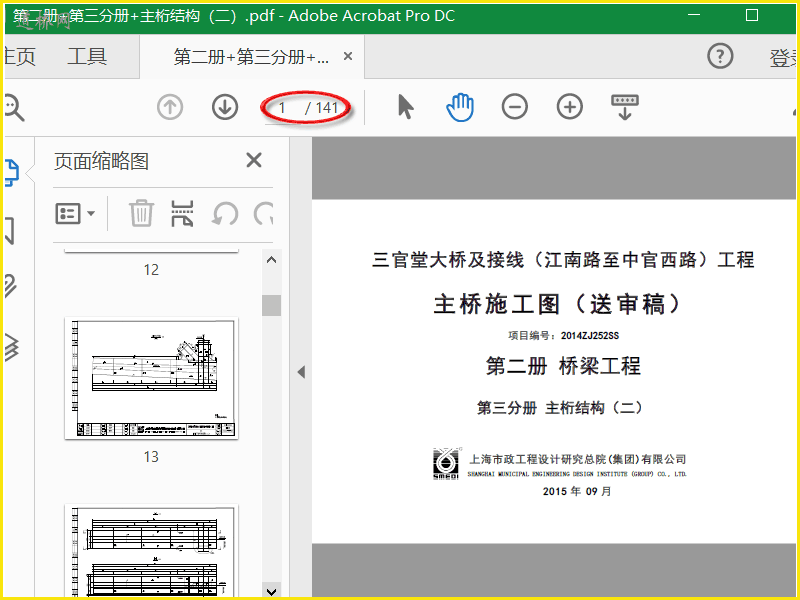
Task: Open the insert pages icon
Action: (182, 213)
